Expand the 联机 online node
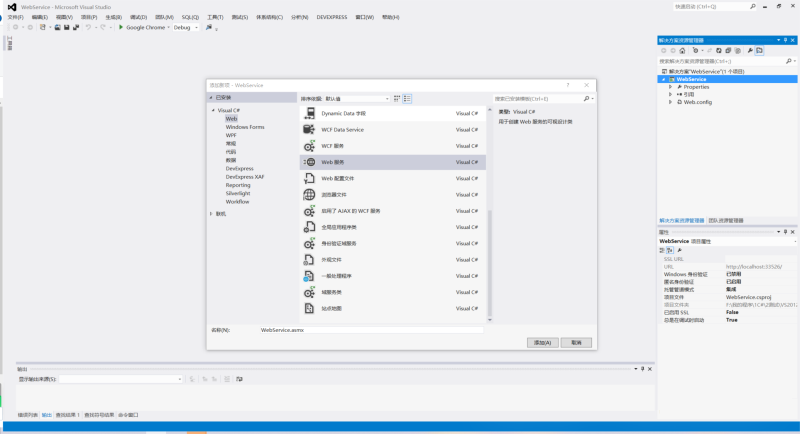Viewport: 800px width, 434px height. [x=211, y=214]
